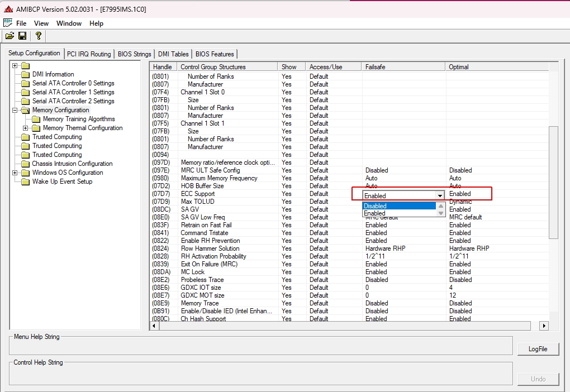Click the Show column header

pos(292,67)
